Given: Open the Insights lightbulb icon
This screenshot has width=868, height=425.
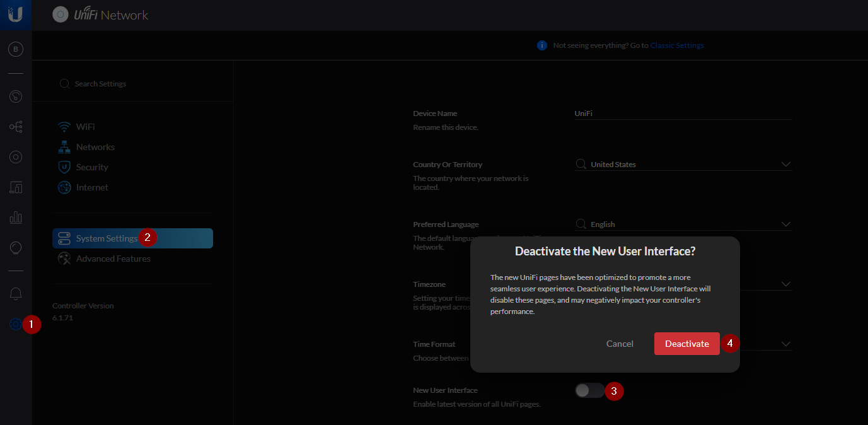Looking at the screenshot, I should [16, 248].
